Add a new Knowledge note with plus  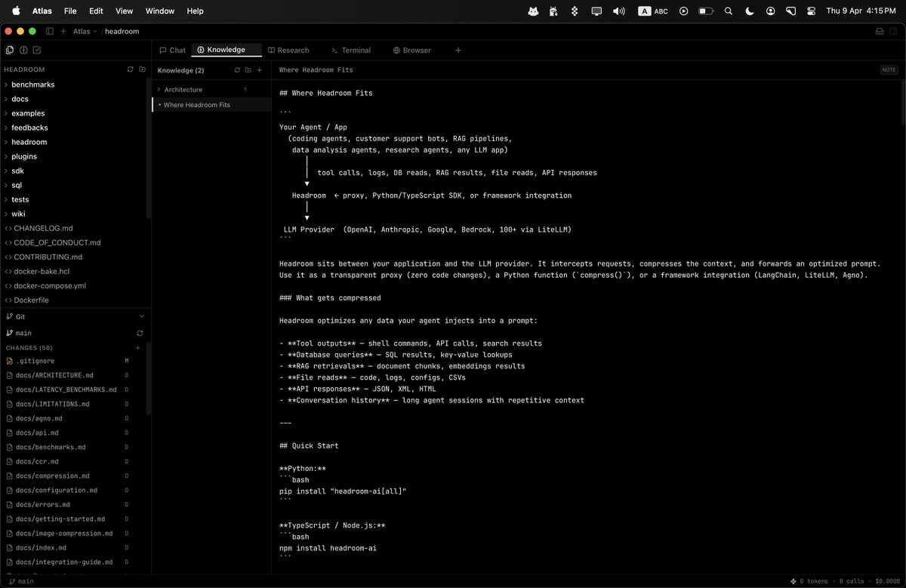coord(259,70)
